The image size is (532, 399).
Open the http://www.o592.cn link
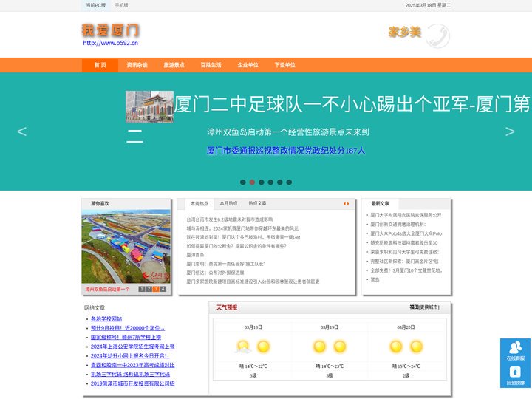(x=111, y=43)
